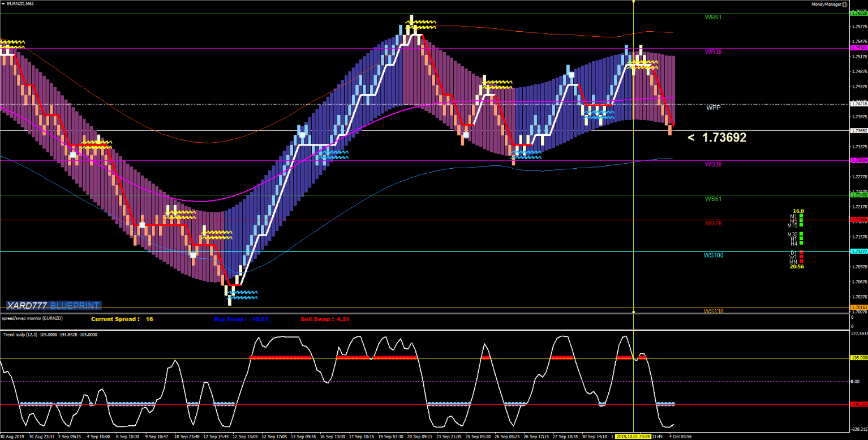The height and width of the screenshot is (440, 868).
Task: Click the highlighted 2019.10.01 23:59 date marker
Action: pos(633,437)
